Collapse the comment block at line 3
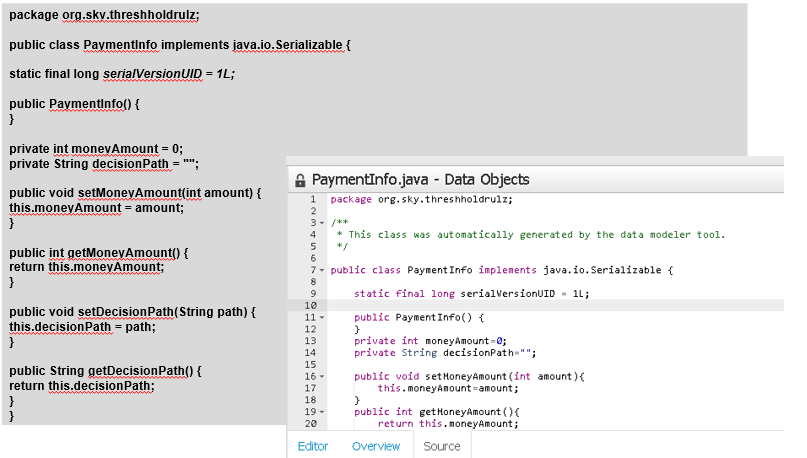 [322, 223]
